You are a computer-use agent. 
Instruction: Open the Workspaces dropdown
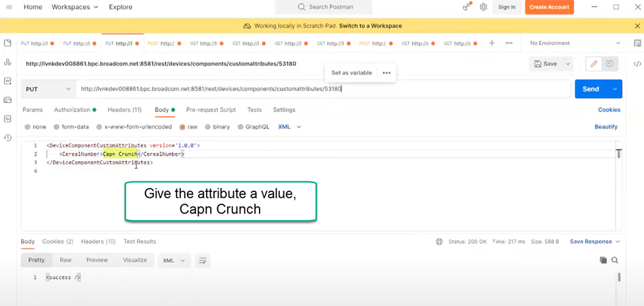[x=75, y=7]
